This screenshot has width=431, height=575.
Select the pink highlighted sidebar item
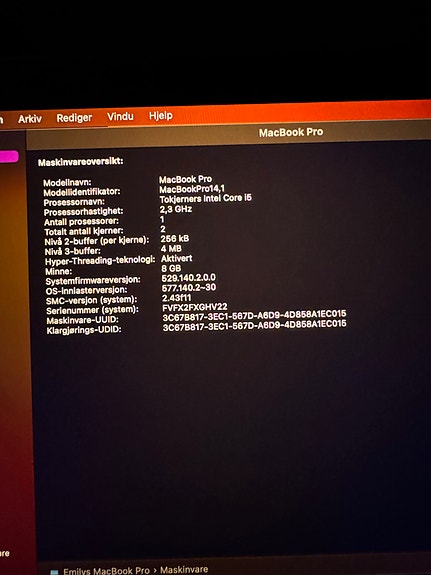coord(9,157)
